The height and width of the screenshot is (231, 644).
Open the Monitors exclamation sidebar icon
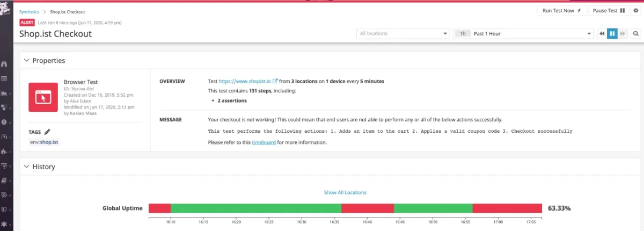click(x=4, y=122)
